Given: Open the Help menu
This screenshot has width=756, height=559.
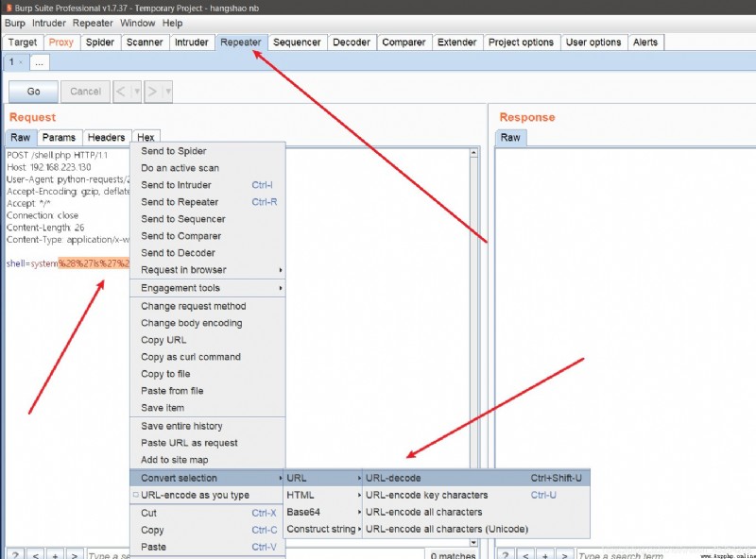Looking at the screenshot, I should [x=172, y=23].
